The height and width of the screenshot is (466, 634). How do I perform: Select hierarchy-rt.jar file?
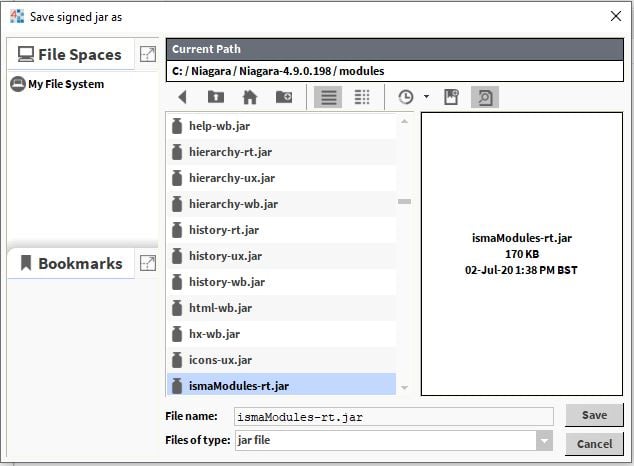pos(281,152)
